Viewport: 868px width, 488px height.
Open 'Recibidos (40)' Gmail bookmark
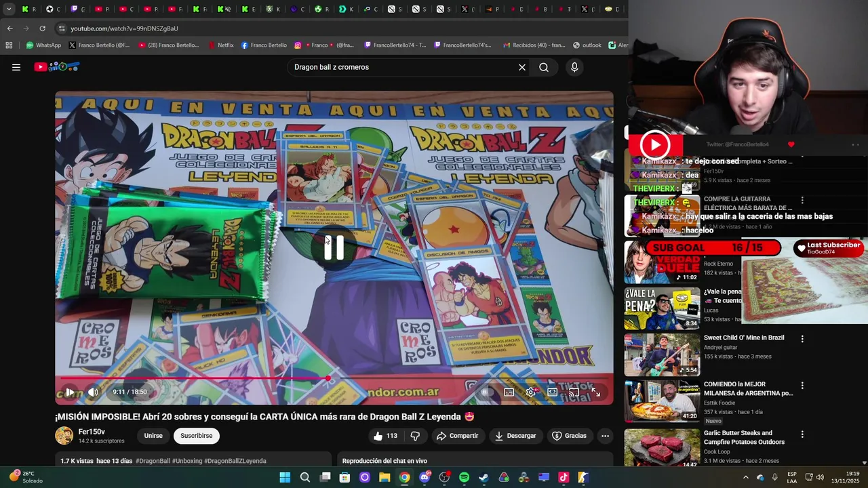534,45
